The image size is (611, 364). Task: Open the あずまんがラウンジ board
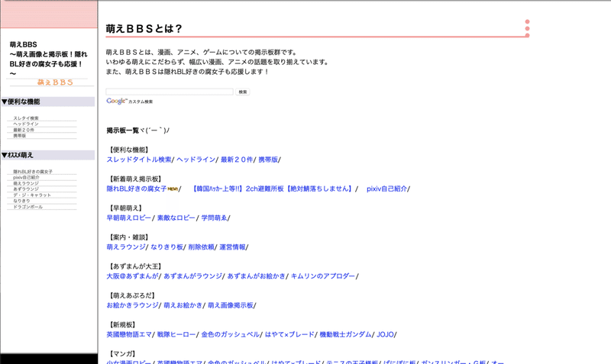pyautogui.click(x=193, y=276)
